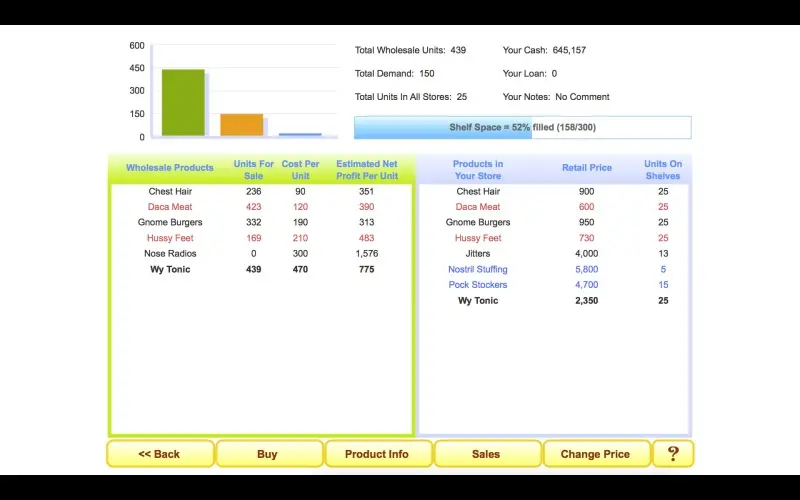The height and width of the screenshot is (500, 800).
Task: Select Gnome Burgers in wholesale list
Action: coord(170,222)
